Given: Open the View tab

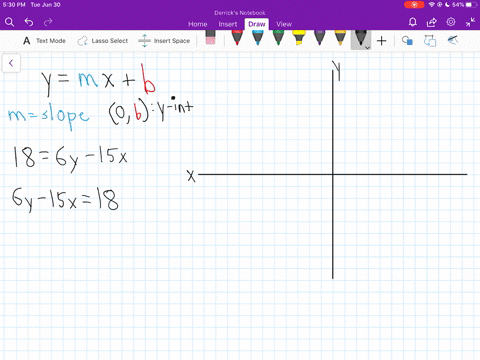Looking at the screenshot, I should point(284,24).
